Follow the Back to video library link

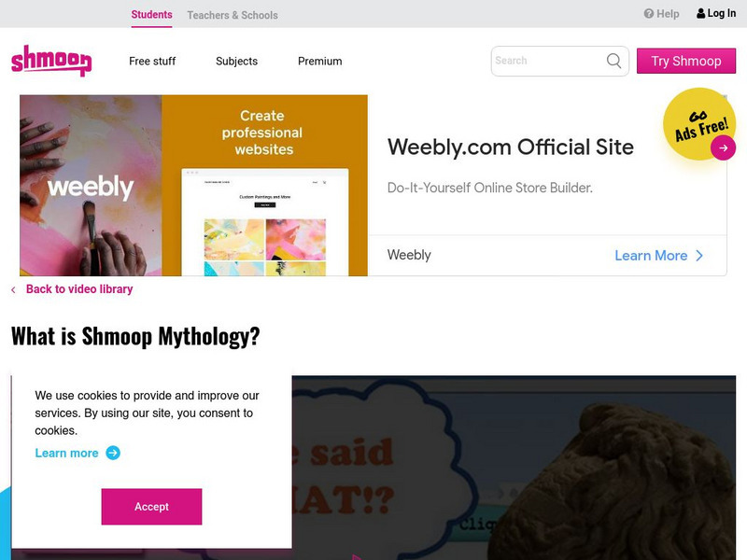[x=79, y=289]
